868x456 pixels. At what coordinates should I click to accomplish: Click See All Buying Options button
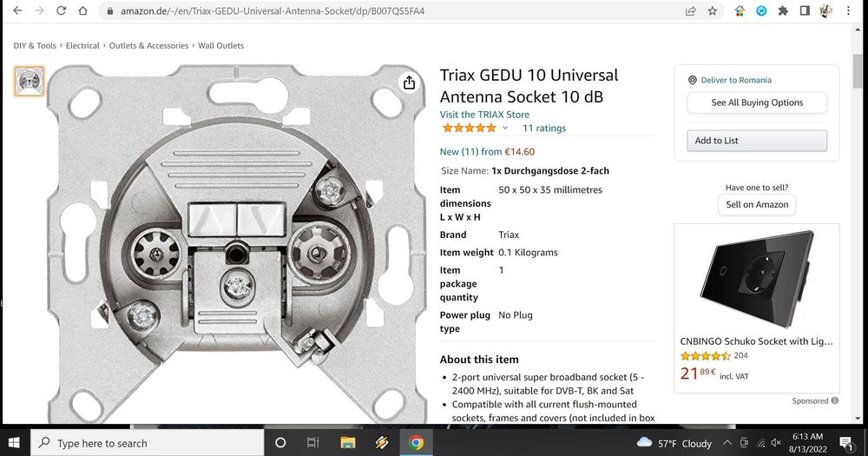(757, 102)
